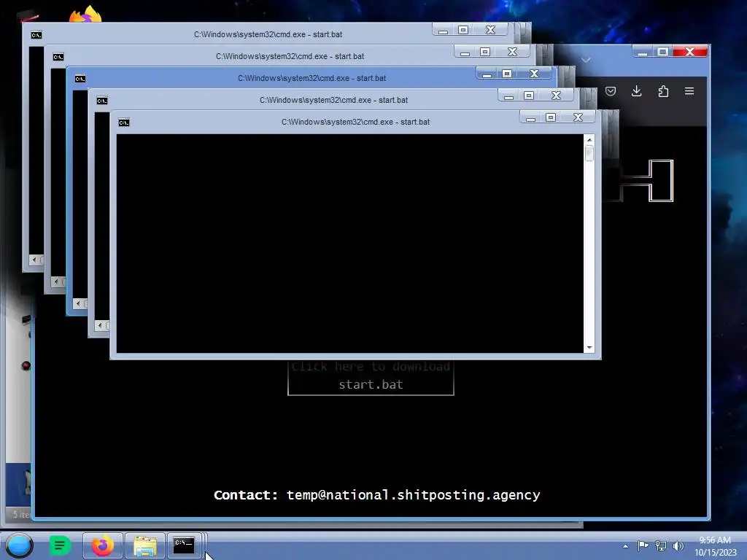The width and height of the screenshot is (747, 560).
Task: Close the third cmd.exe window
Action: pyautogui.click(x=535, y=74)
